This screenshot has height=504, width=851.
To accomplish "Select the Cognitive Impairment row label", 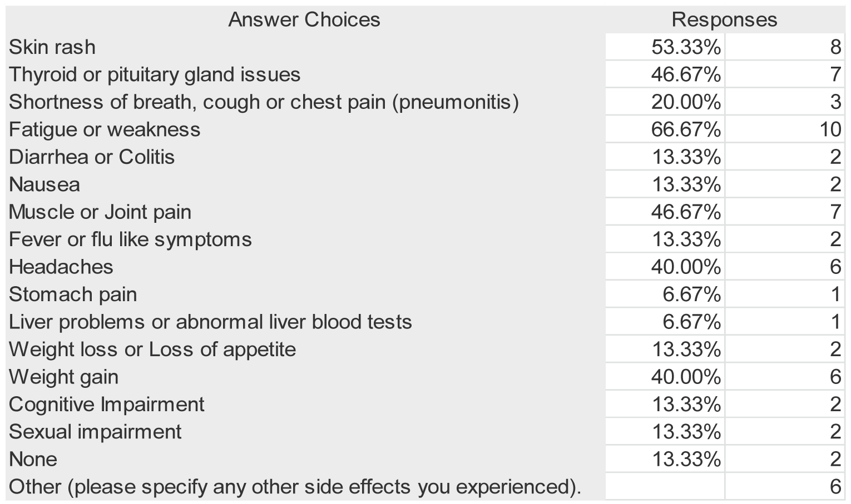I will pos(107,404).
